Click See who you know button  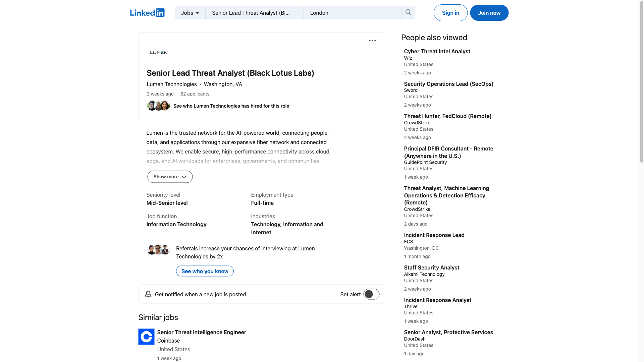205,271
